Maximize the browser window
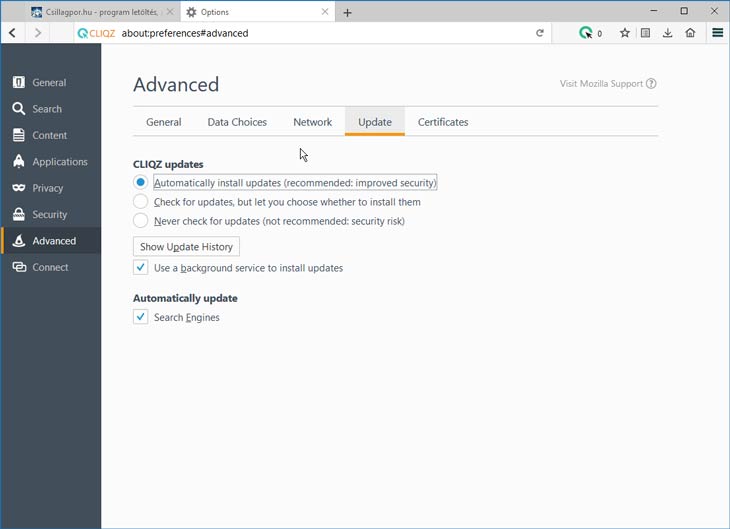The height and width of the screenshot is (529, 730). point(684,10)
